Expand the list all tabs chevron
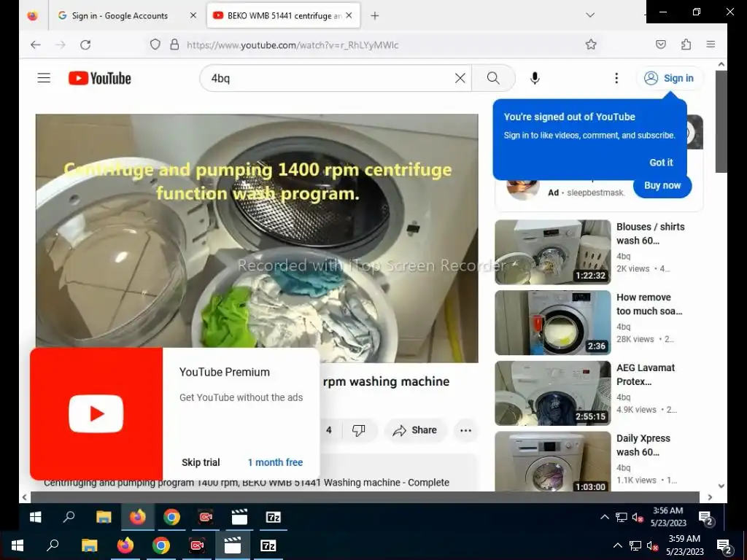The width and height of the screenshot is (747, 560). coord(590,15)
